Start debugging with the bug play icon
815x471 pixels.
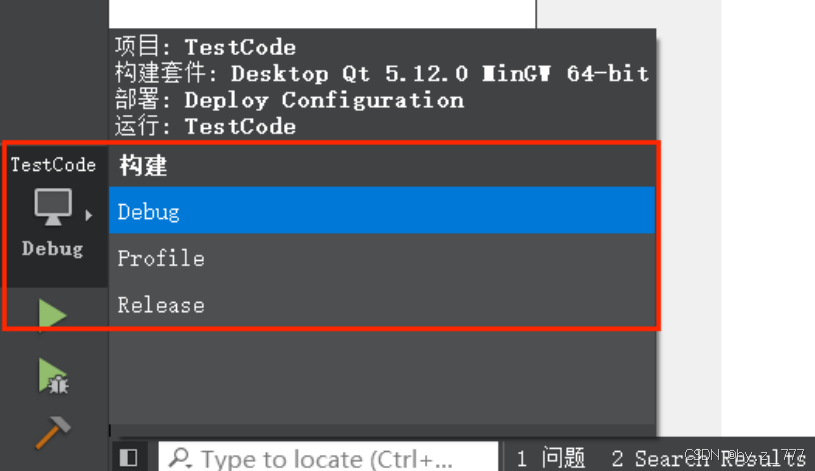pyautogui.click(x=53, y=376)
